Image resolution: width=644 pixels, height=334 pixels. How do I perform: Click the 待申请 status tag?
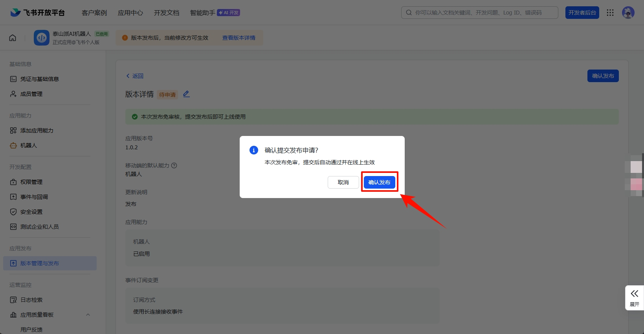(x=167, y=95)
